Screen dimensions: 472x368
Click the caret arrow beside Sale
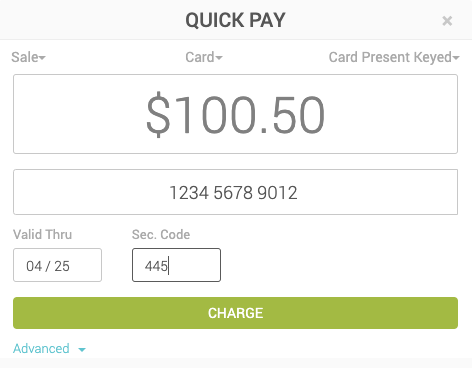coord(42,58)
